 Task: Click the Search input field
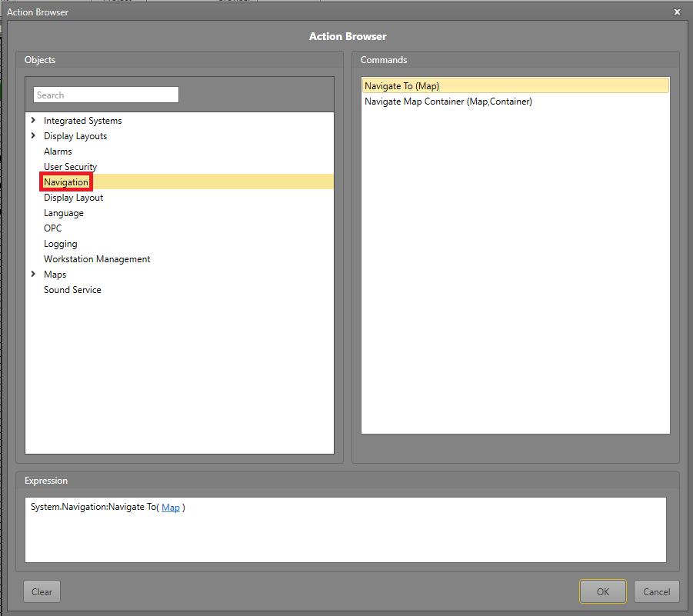click(x=105, y=95)
